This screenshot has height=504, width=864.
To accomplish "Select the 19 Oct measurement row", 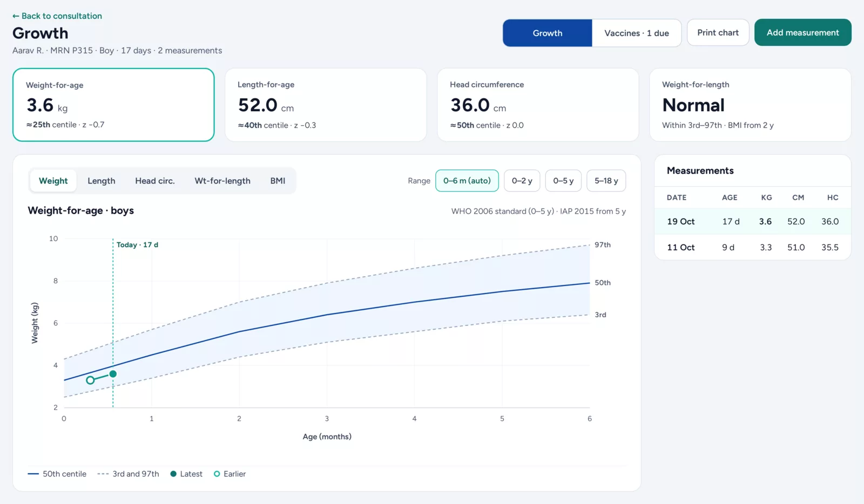I will [x=753, y=221].
